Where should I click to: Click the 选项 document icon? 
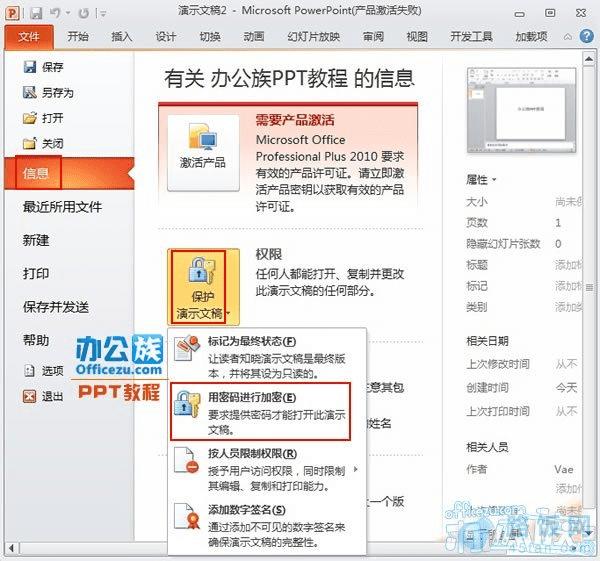pos(29,370)
